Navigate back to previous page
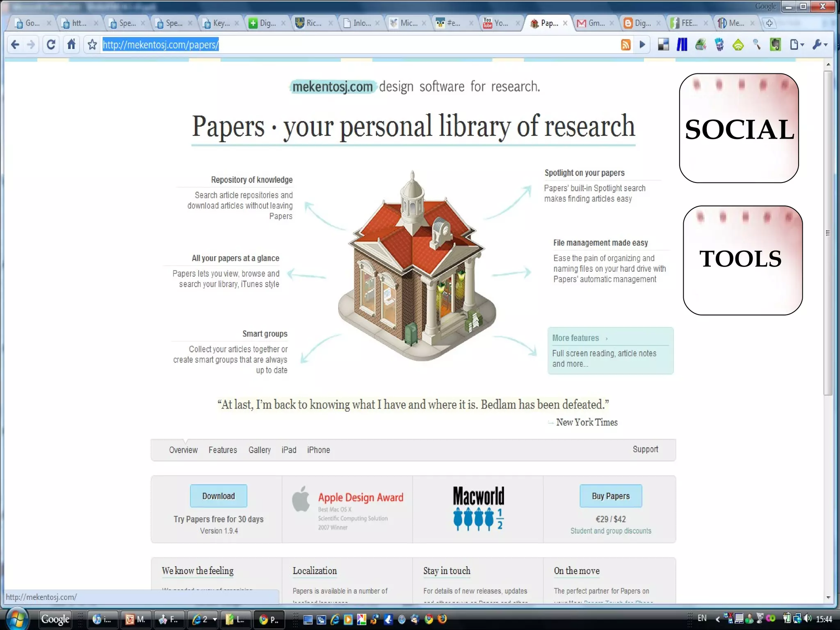840x630 pixels. tap(15, 45)
